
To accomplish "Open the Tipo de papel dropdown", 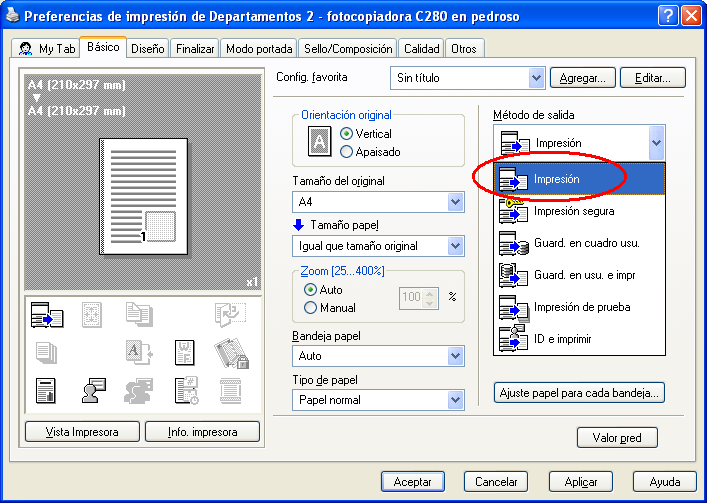I will (456, 400).
